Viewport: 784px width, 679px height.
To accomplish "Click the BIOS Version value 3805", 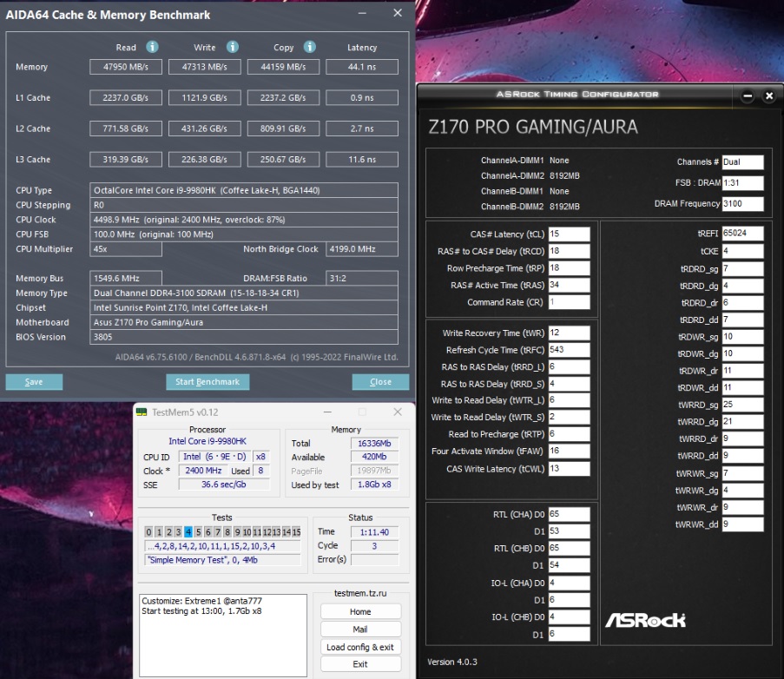I will pos(244,337).
